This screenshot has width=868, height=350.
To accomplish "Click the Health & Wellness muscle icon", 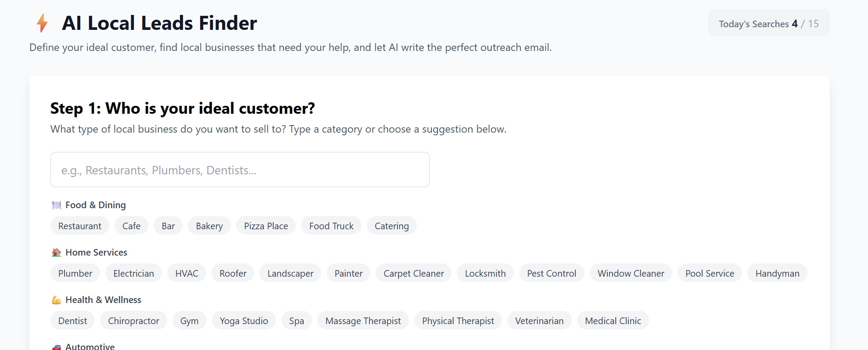I will click(x=56, y=300).
